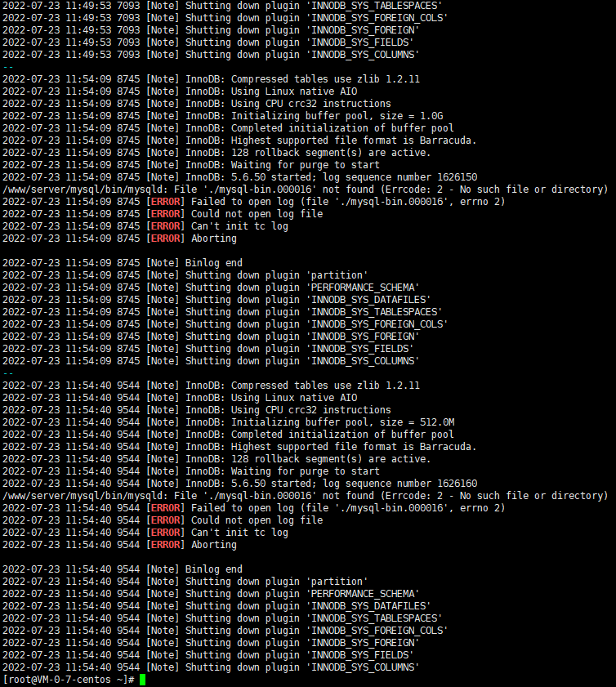Click the cyan '--' separator before the 8745 block
Screen dimensions: 616x687
tap(8, 68)
